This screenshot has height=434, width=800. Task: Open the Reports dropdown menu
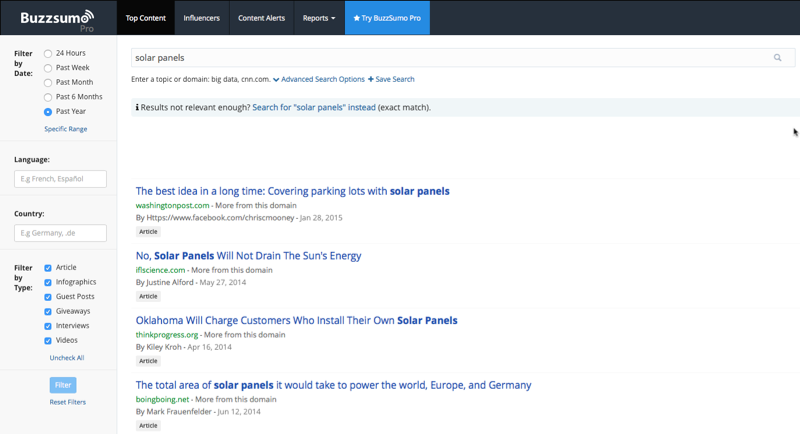[x=319, y=18]
